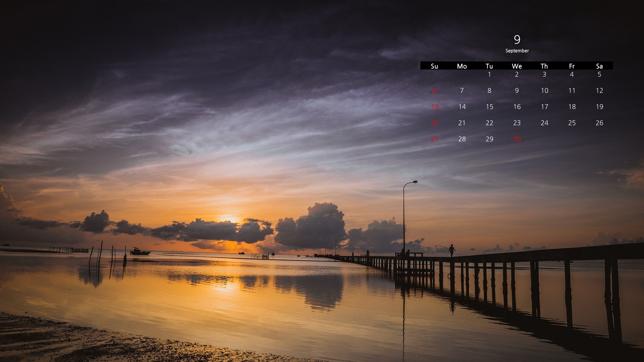Select date 25 in the Friday column
Screen dimensions: 644x362
572,123
